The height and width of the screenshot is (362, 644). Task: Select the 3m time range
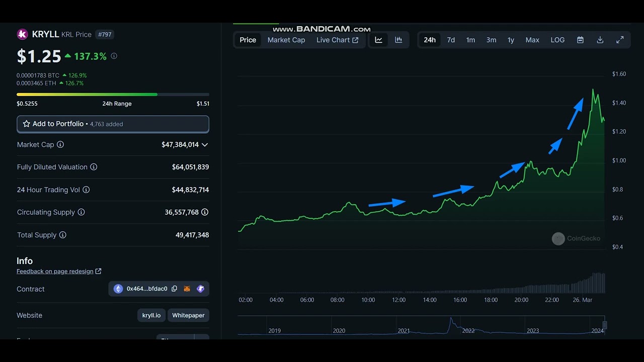point(491,40)
